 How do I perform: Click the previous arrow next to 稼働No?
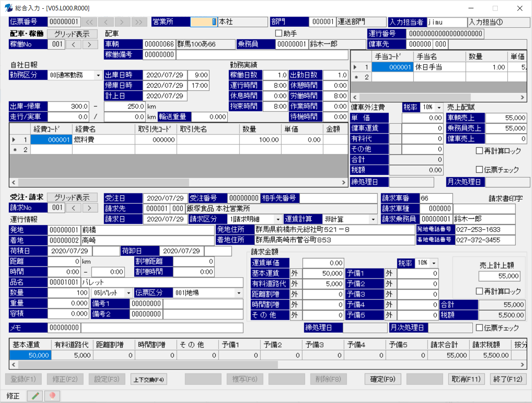[x=74, y=44]
